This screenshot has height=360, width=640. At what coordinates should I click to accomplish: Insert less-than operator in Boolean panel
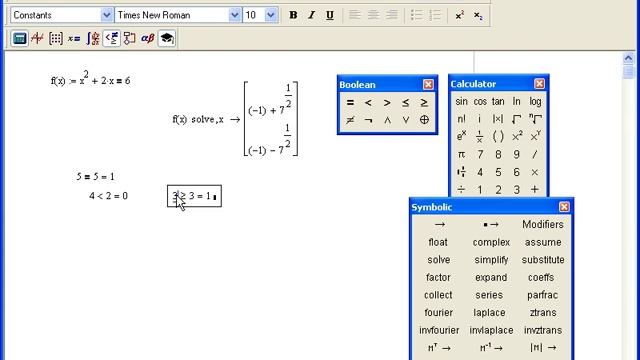(x=368, y=102)
